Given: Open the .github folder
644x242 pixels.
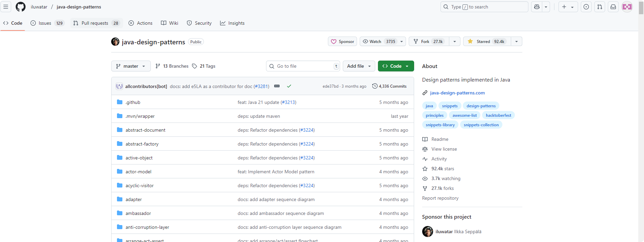Looking at the screenshot, I should click(x=133, y=102).
